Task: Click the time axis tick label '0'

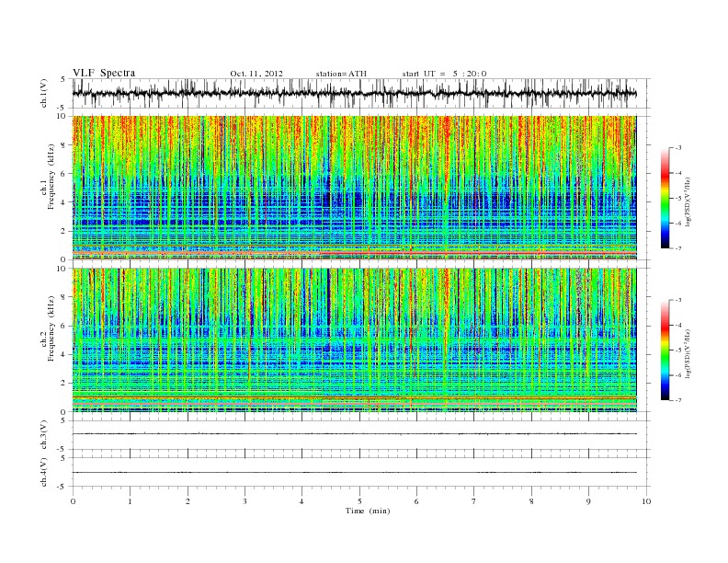Action: coord(73,501)
